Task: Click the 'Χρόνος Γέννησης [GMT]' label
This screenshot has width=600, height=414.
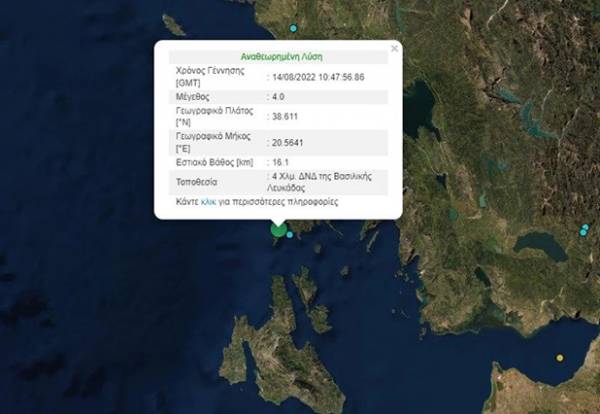Action: pyautogui.click(x=210, y=77)
